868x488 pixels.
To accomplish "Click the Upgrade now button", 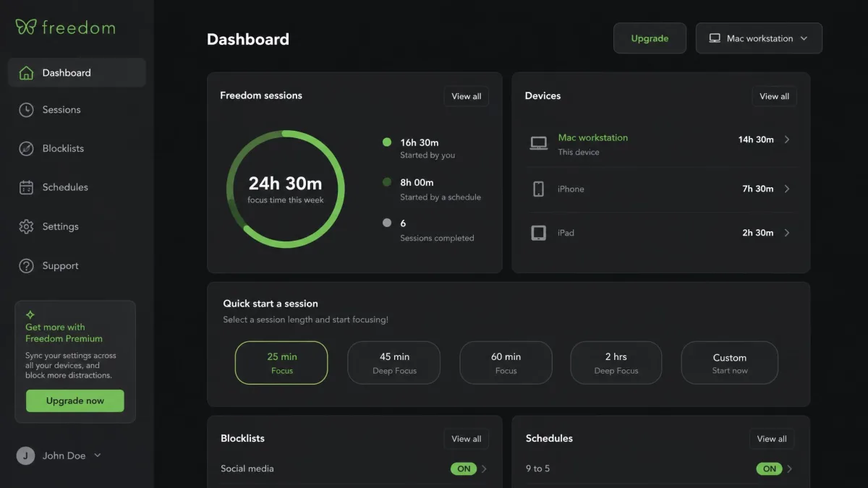I will pos(75,401).
